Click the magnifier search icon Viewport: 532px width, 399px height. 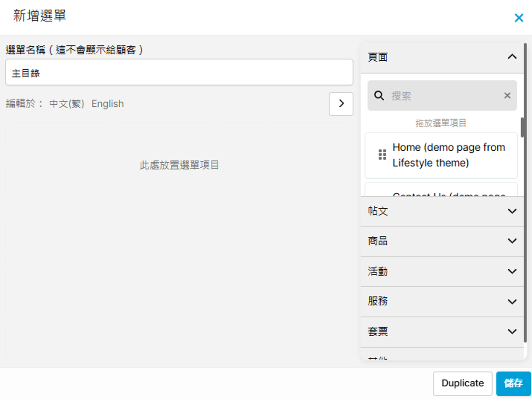click(x=379, y=96)
